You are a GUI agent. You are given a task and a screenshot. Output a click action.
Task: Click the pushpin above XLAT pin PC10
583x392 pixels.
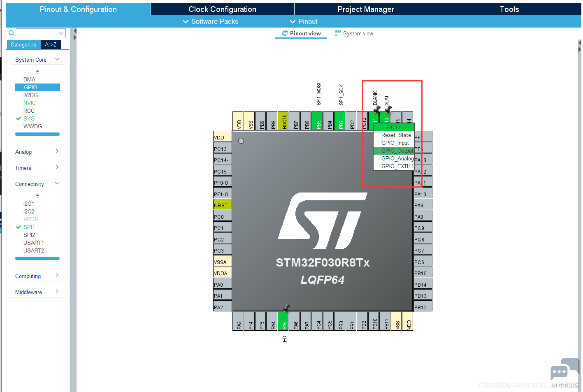coord(388,109)
